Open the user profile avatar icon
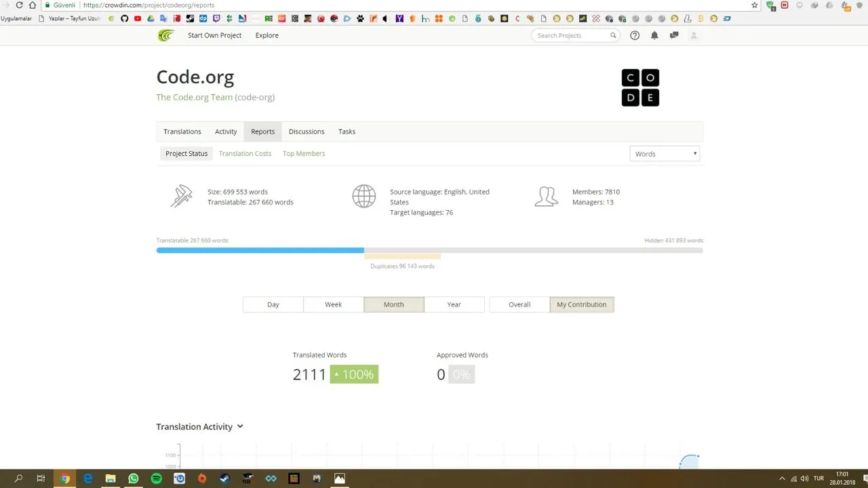868x488 pixels. (693, 35)
